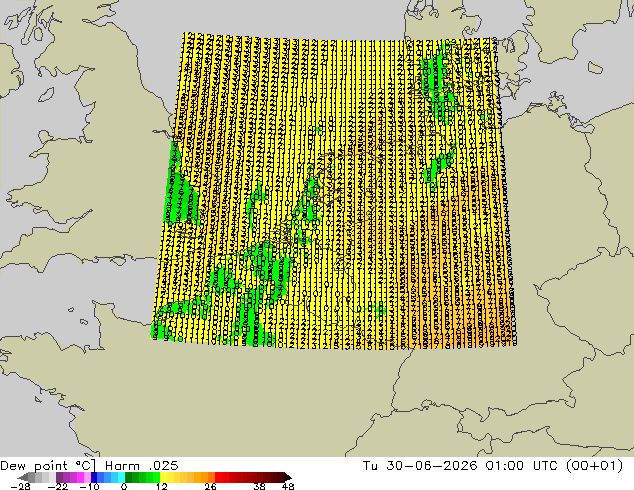Pick the orange swatch just left of 26
This screenshot has width=634, height=490.
pyautogui.click(x=211, y=477)
